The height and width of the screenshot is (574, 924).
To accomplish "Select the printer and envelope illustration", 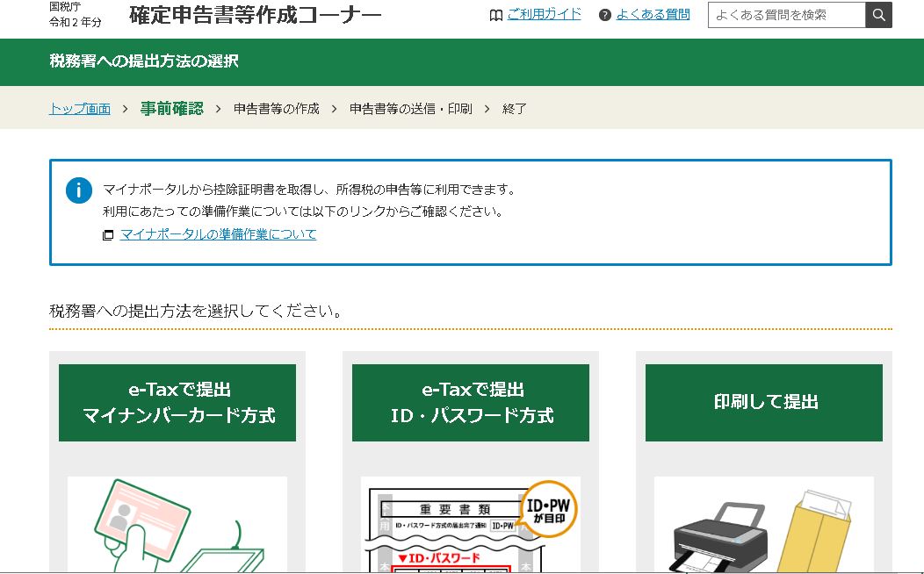I will click(x=763, y=524).
